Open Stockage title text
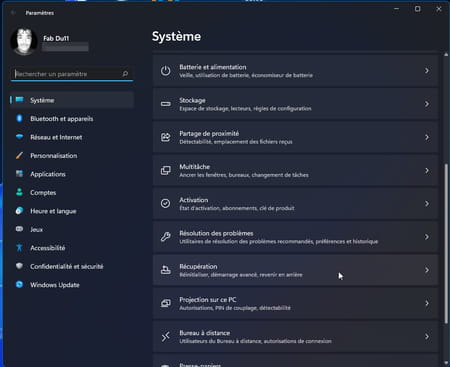Image resolution: width=450 pixels, height=367 pixels. 192,100
